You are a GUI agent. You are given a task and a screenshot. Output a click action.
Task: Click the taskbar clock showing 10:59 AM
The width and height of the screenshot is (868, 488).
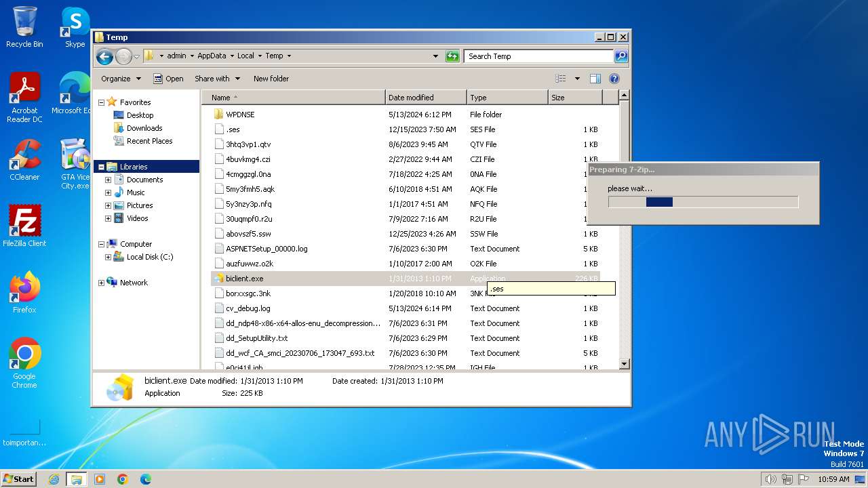(x=833, y=479)
